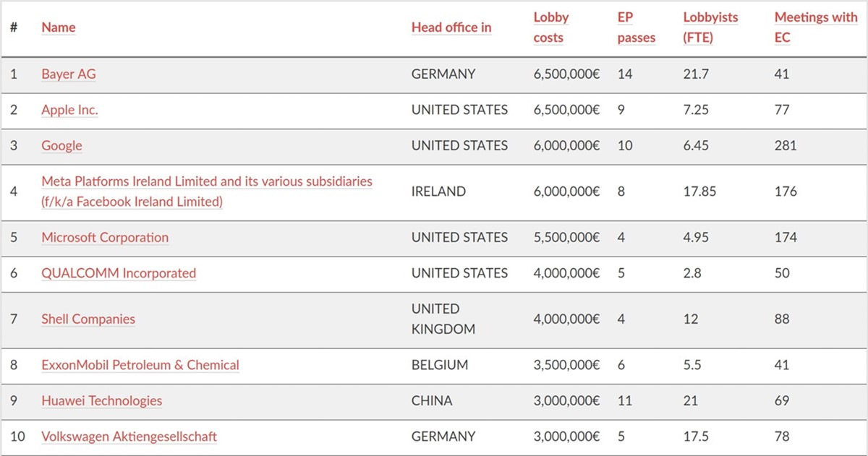Click Bayer AG's 6,500,000€ lobby cost cell
This screenshot has height=456, width=868.
pyautogui.click(x=566, y=74)
